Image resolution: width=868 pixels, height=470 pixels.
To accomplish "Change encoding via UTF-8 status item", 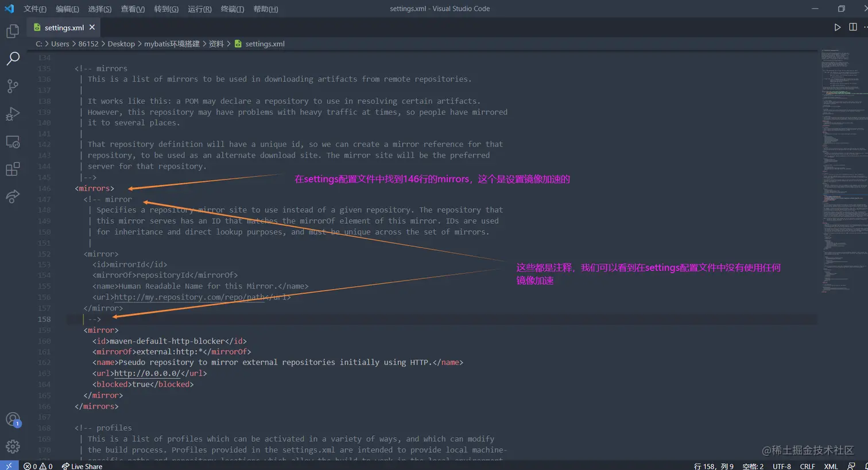I will pyautogui.click(x=782, y=466).
